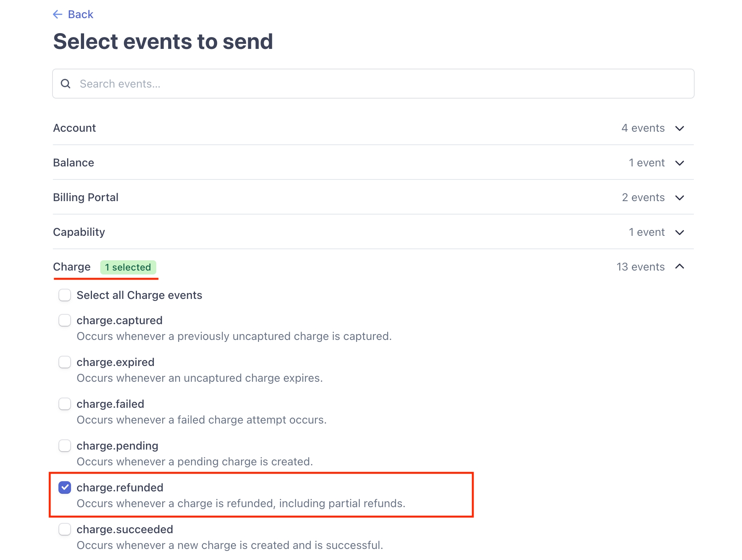Check the charge.pending event box
The width and height of the screenshot is (742, 560).
tap(65, 446)
